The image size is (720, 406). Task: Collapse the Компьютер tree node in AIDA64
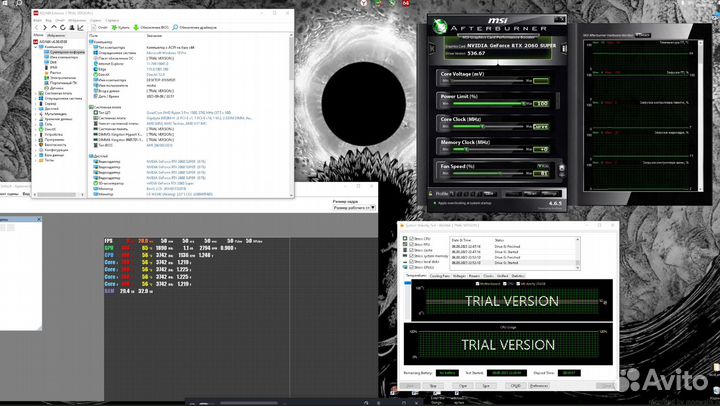[x=36, y=47]
